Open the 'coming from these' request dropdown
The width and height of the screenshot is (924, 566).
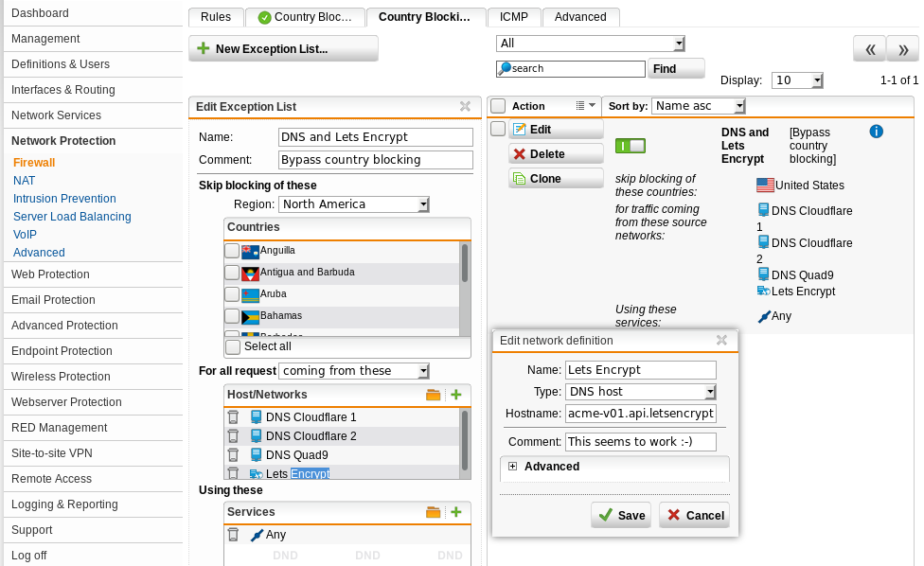pos(354,371)
